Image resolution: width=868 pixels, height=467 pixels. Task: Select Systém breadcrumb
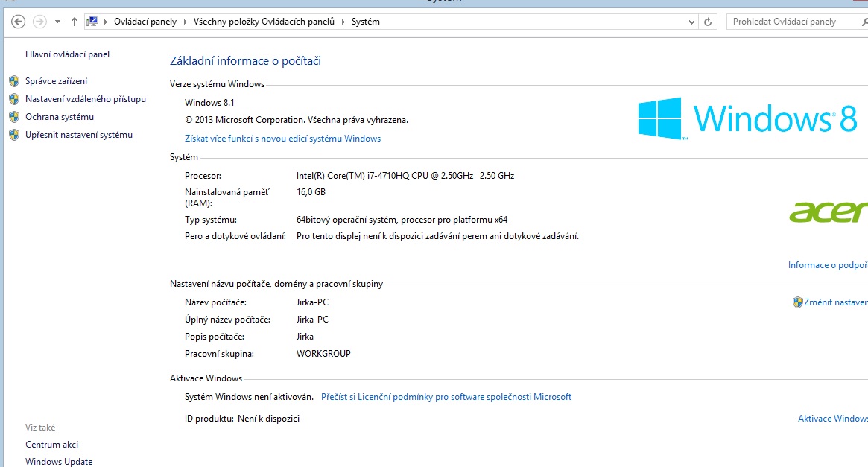365,22
